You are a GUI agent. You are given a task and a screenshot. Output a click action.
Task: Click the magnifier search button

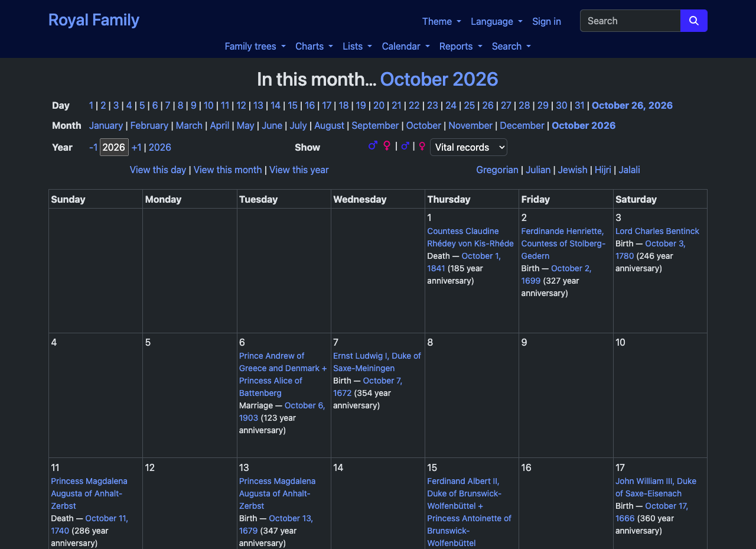click(694, 21)
